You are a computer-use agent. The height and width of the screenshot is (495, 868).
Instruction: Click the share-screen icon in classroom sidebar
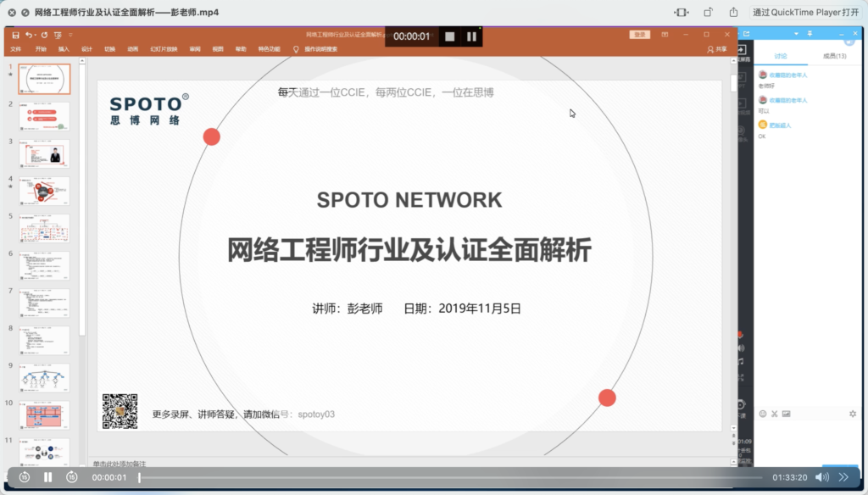(742, 49)
